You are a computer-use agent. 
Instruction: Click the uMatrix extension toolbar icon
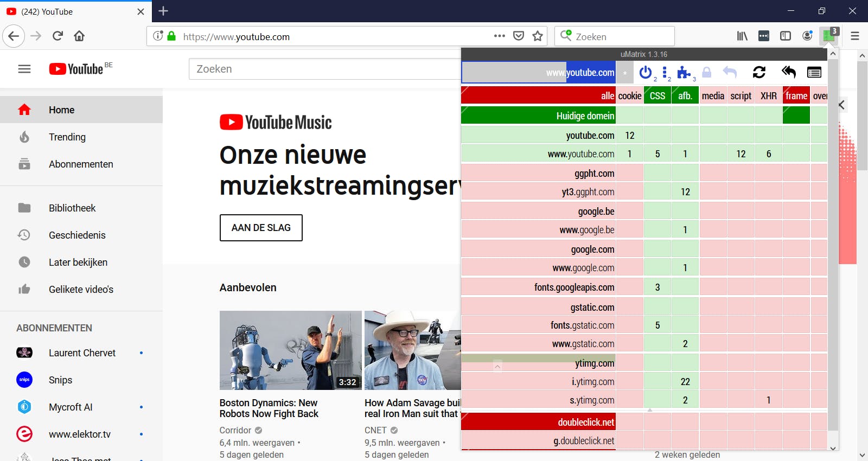click(x=829, y=36)
